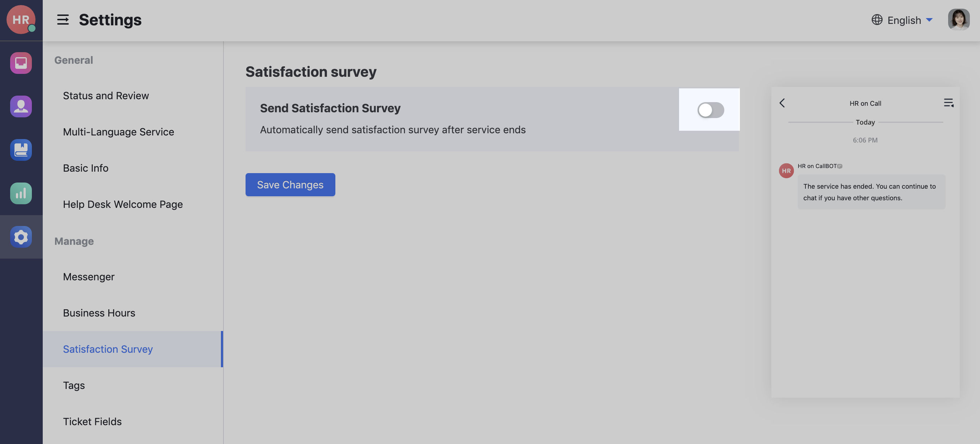Open the Business Hours settings page
Viewport: 980px width, 444px height.
99,313
